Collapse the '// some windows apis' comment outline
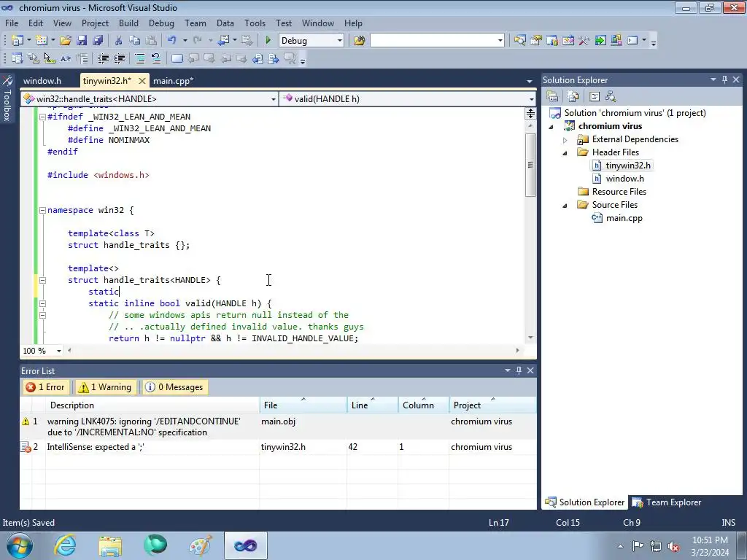The height and width of the screenshot is (560, 747). point(42,315)
